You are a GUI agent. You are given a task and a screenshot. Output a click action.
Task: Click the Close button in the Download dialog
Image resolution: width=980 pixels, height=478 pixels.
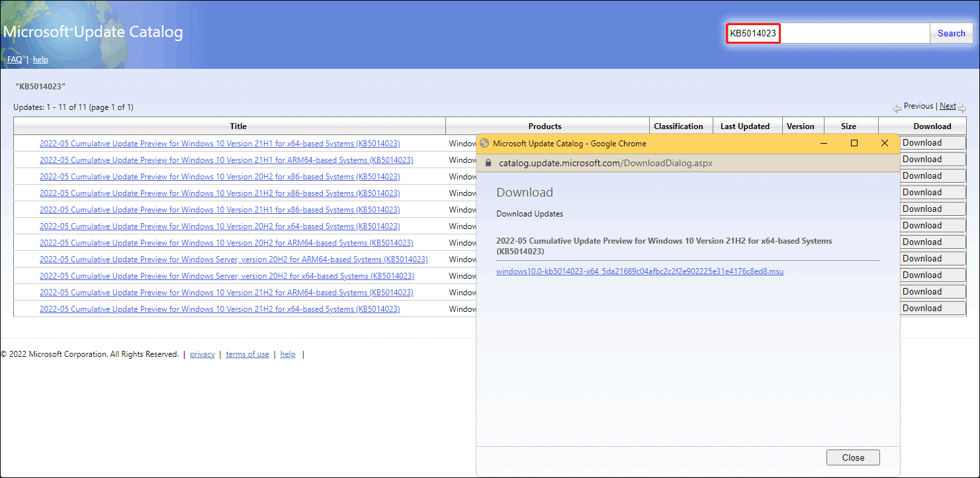853,457
